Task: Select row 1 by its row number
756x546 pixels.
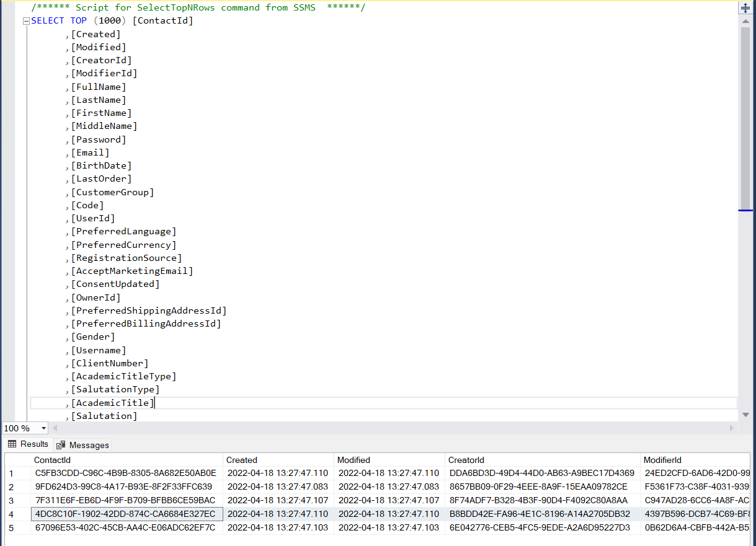Action: point(11,473)
